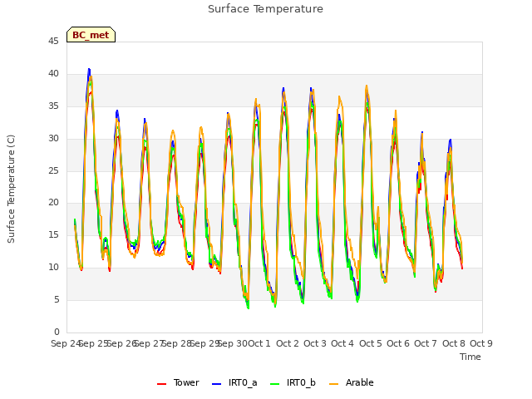Click the Oct 4 x-axis label

(x=342, y=343)
